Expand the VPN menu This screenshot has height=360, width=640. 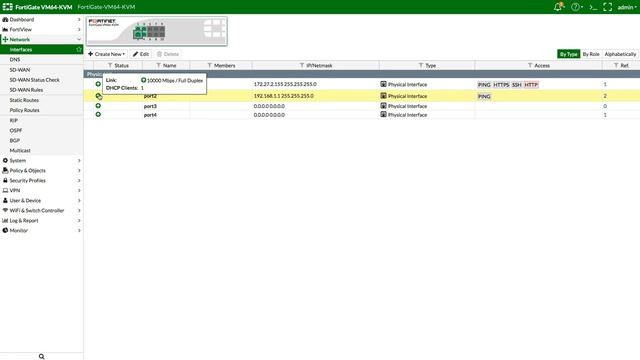(41, 191)
